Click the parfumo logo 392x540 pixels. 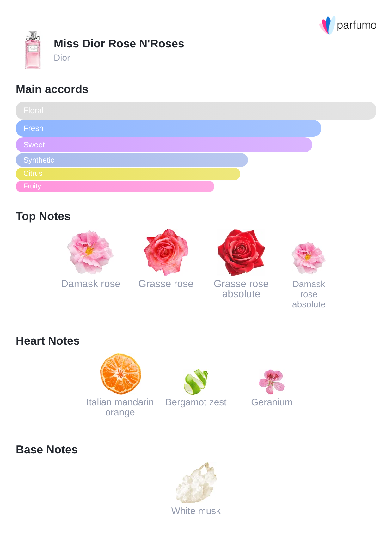click(x=348, y=25)
